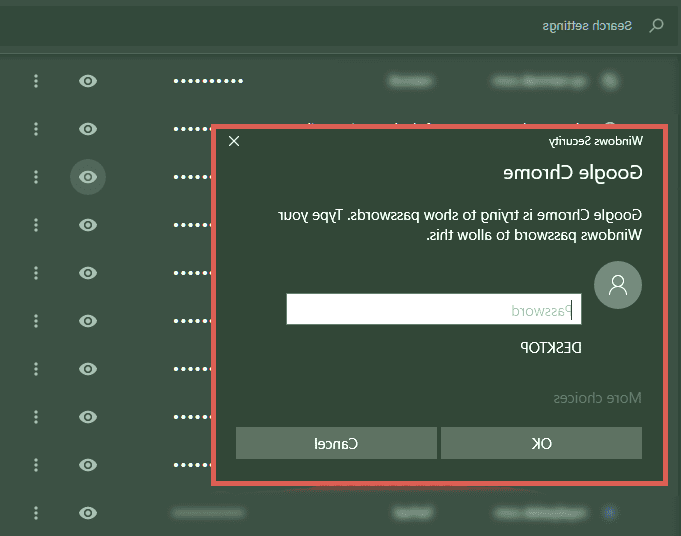Reveal the second row's password with the eye
The width and height of the screenshot is (681, 536).
(88, 129)
